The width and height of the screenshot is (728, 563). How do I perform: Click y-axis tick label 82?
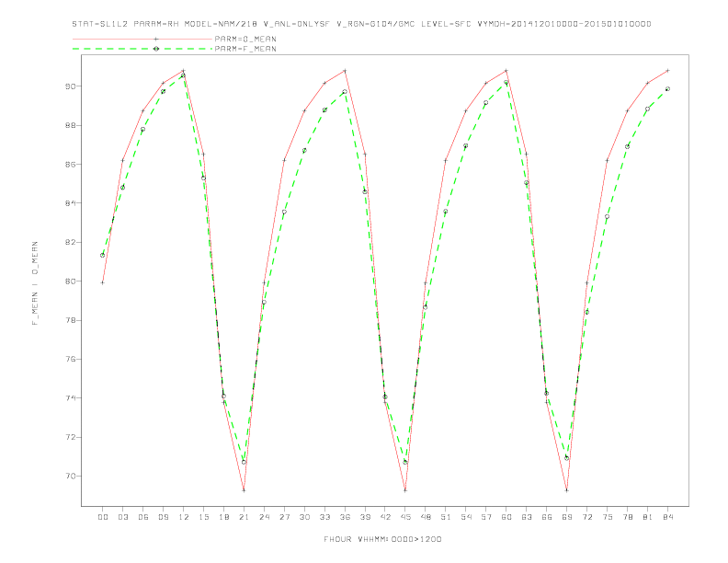pos(71,243)
